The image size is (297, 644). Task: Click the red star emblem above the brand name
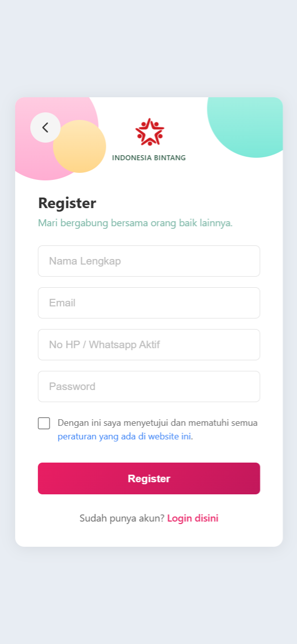click(149, 133)
